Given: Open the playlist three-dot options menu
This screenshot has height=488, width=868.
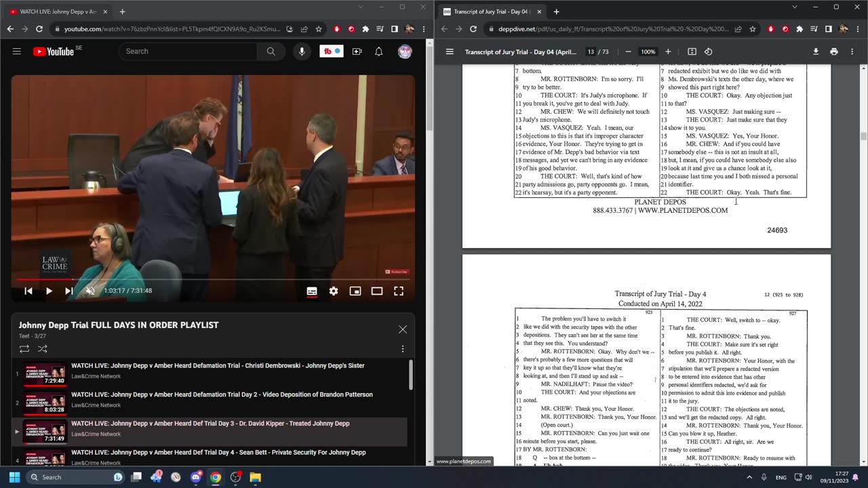Looking at the screenshot, I should pyautogui.click(x=402, y=349).
